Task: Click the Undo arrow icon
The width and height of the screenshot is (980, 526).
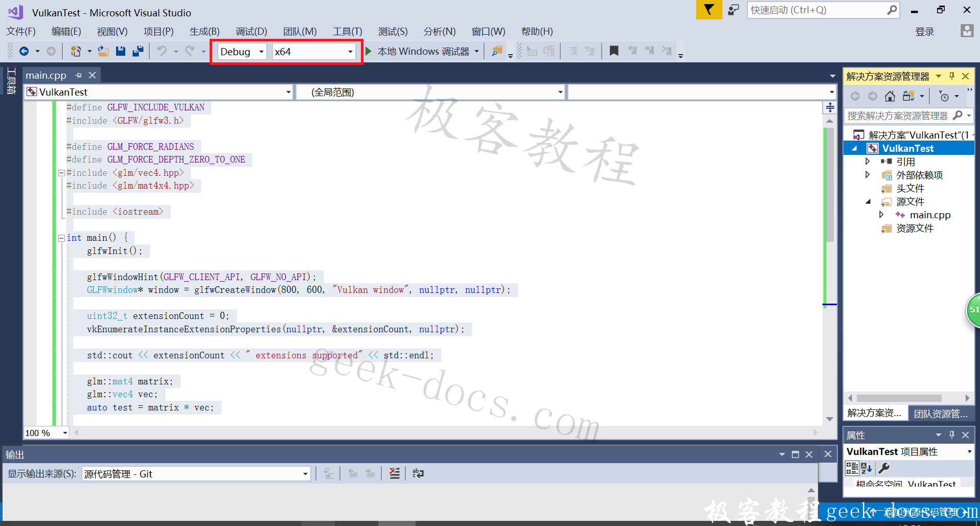Action: [162, 51]
